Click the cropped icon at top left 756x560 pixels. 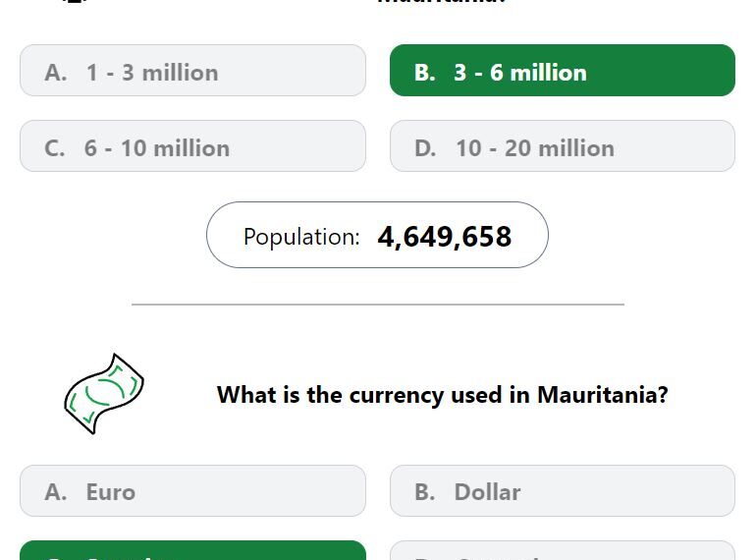click(x=76, y=1)
